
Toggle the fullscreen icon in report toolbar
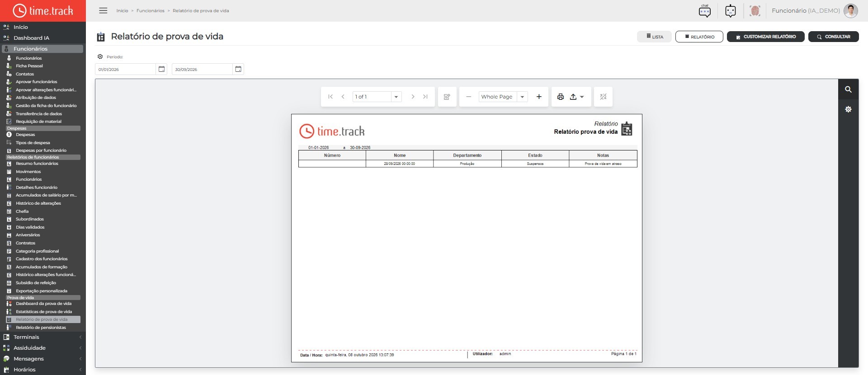point(603,97)
